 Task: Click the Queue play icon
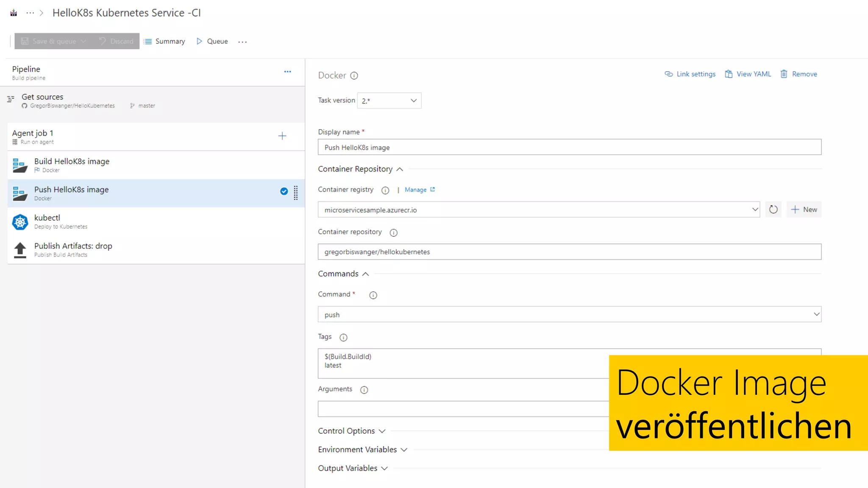(x=199, y=41)
